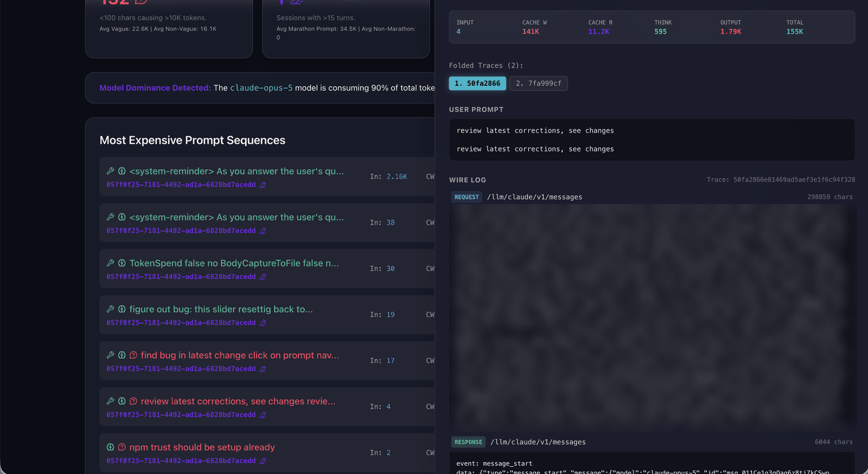Click the edit icon under npm trust prompt
Viewport: 868px width, 474px height.
[x=263, y=461]
